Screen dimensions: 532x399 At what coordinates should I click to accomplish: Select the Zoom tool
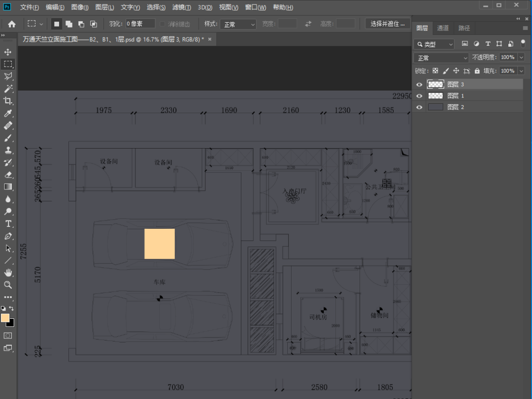pos(8,285)
